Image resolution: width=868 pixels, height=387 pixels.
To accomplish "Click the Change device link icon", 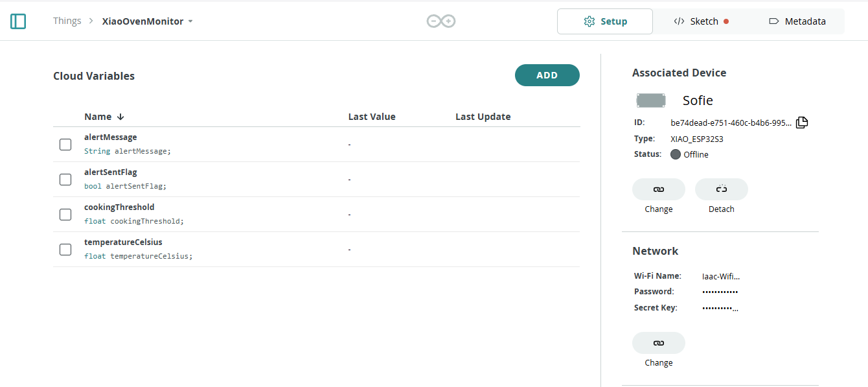I will (659, 189).
